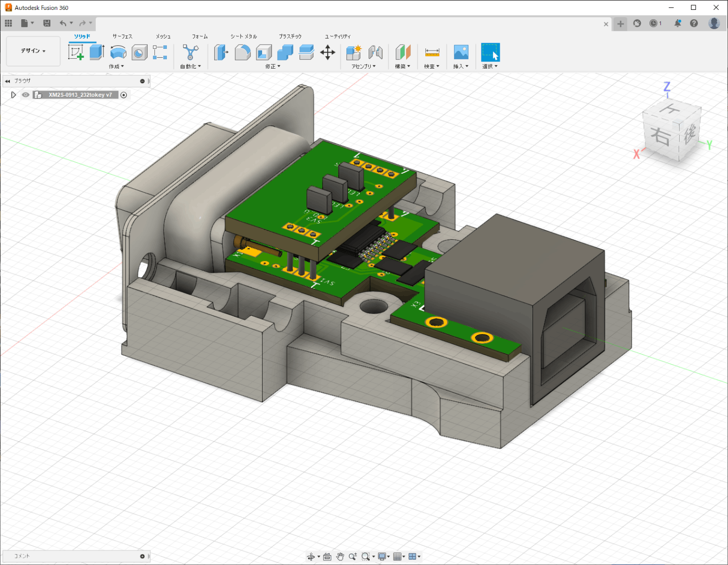Open the 構築 dropdown menu

click(402, 67)
